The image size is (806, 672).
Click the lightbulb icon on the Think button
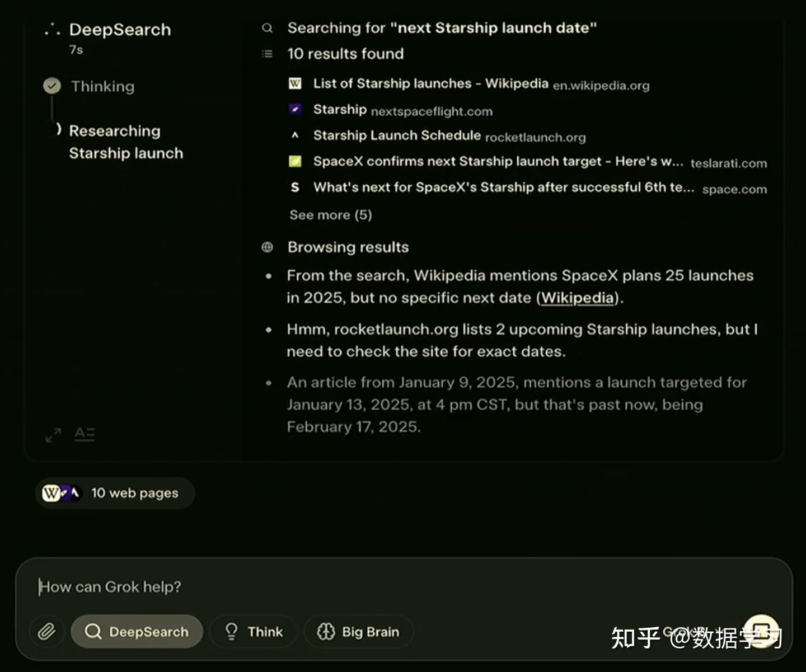click(x=231, y=631)
